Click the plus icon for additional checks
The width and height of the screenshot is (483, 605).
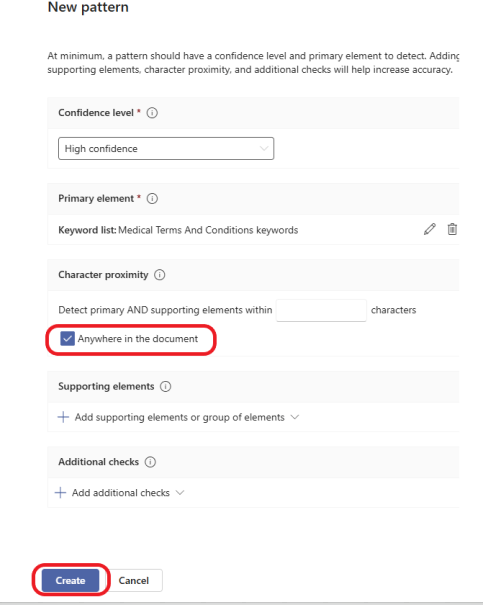pyautogui.click(x=60, y=493)
